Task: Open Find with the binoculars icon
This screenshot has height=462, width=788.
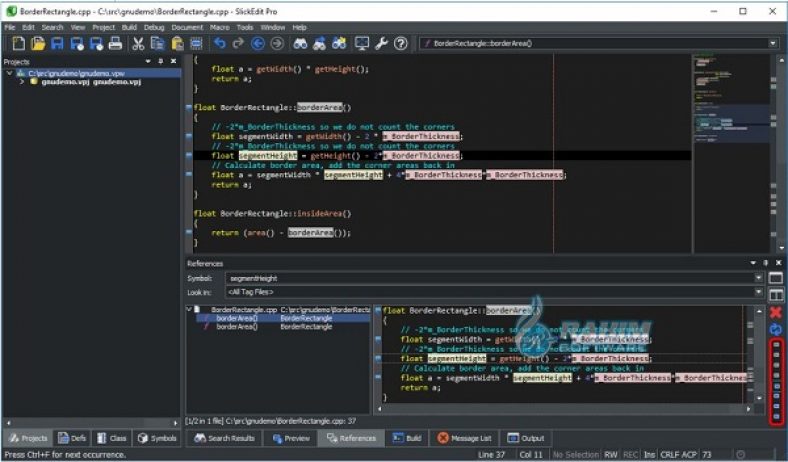Action: click(x=299, y=44)
